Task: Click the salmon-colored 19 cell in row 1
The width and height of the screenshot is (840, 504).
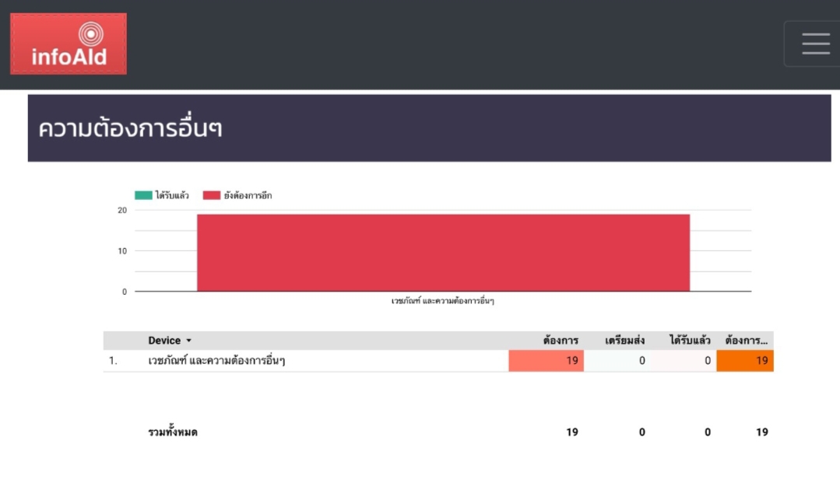Action: 547,361
